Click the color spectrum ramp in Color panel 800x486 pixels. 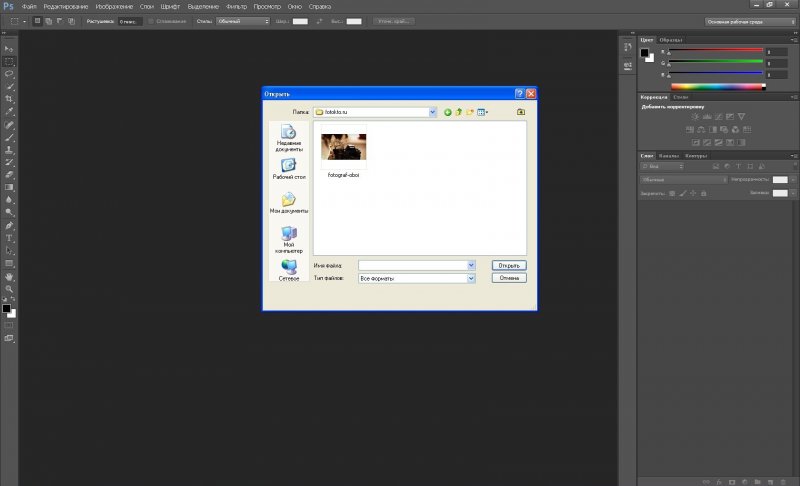click(x=715, y=87)
